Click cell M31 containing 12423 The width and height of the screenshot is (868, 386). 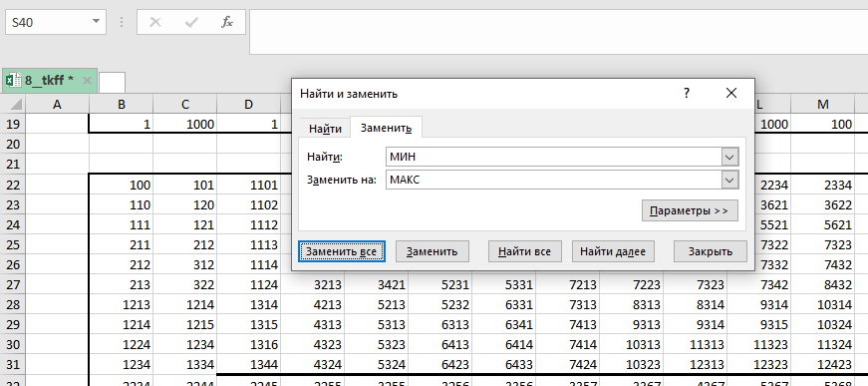pos(822,364)
